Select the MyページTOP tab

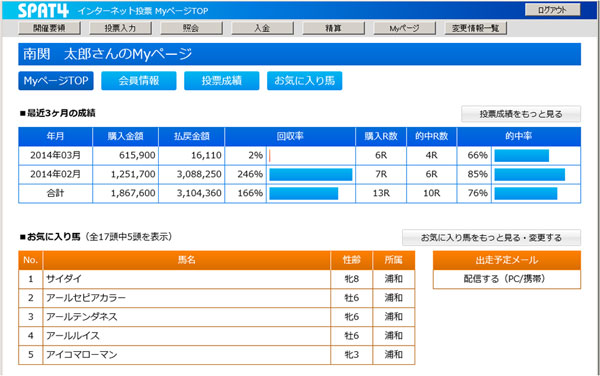pos(56,81)
